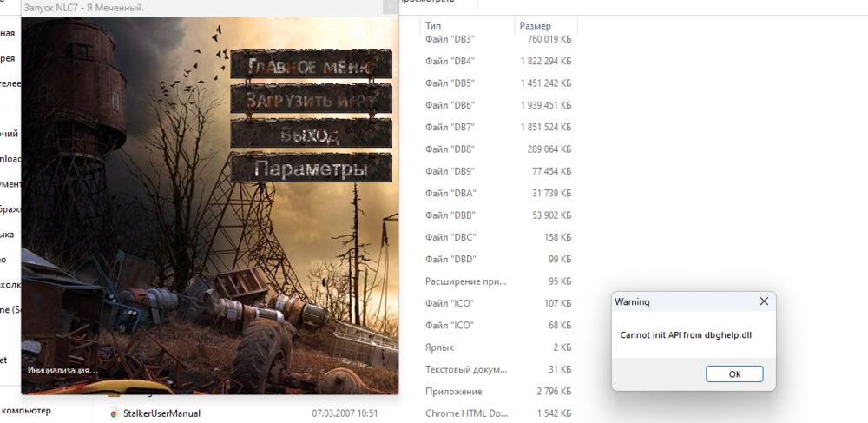Click the size value 77 454 КБ
Viewport: 868px width, 423px height.
point(551,171)
